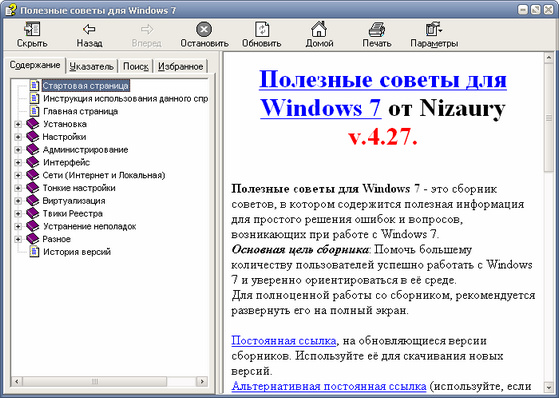Switch to the Указатель tab
Viewport: 559px width, 398px height.
92,66
